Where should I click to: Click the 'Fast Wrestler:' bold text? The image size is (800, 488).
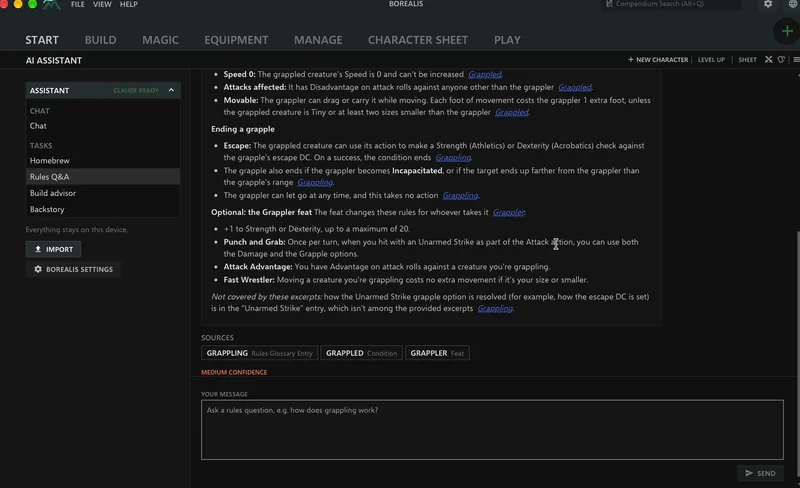coord(249,280)
